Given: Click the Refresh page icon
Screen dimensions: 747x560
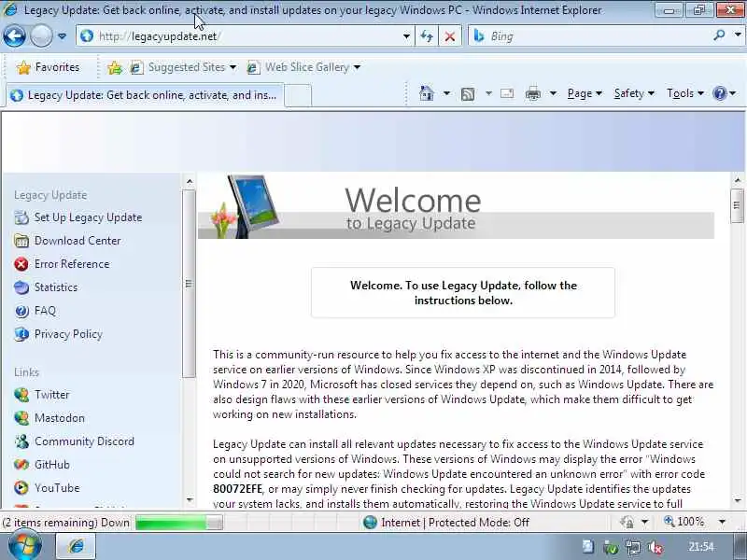Looking at the screenshot, I should pos(427,36).
